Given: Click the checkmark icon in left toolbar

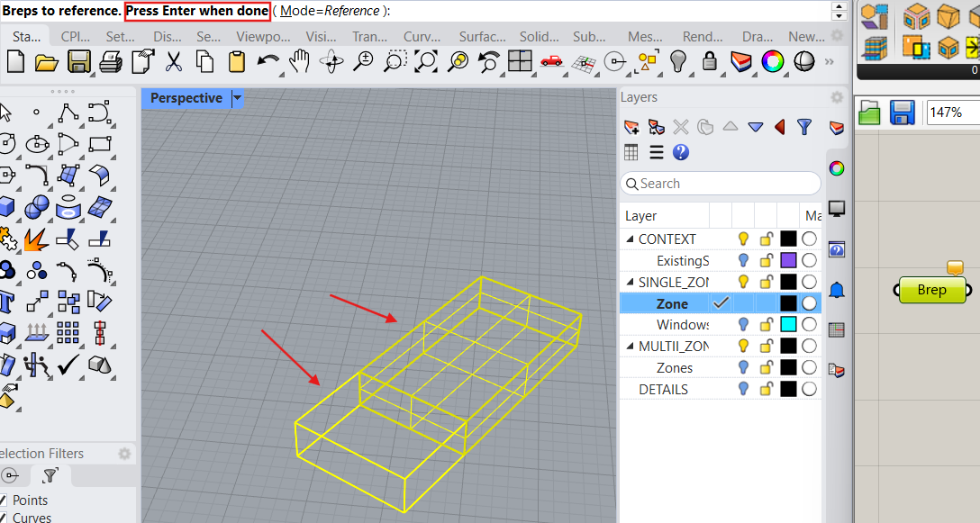Looking at the screenshot, I should (68, 365).
